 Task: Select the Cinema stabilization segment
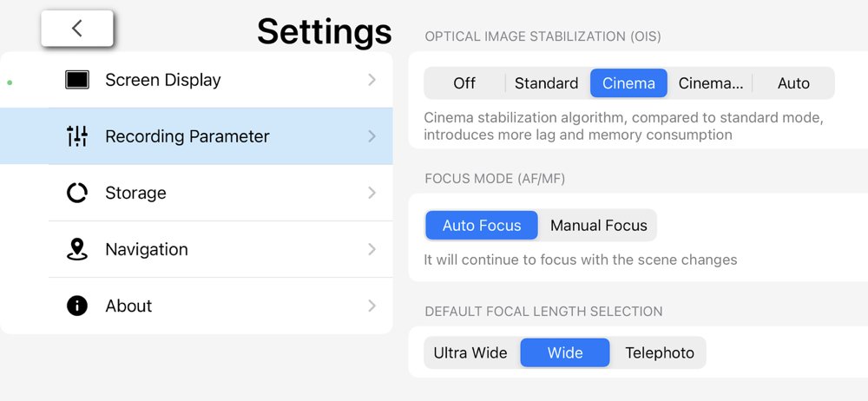point(628,83)
